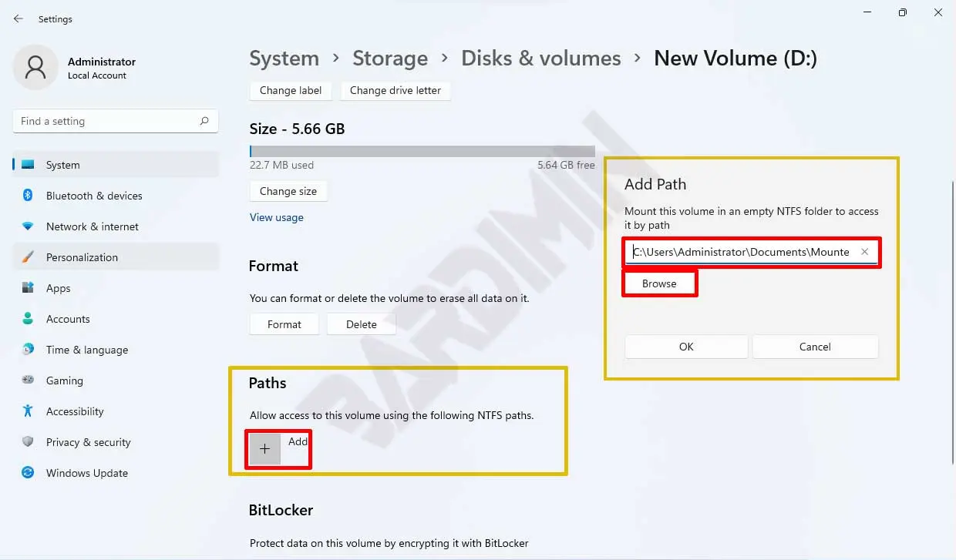
Task: Open Network & internet settings
Action: click(92, 226)
